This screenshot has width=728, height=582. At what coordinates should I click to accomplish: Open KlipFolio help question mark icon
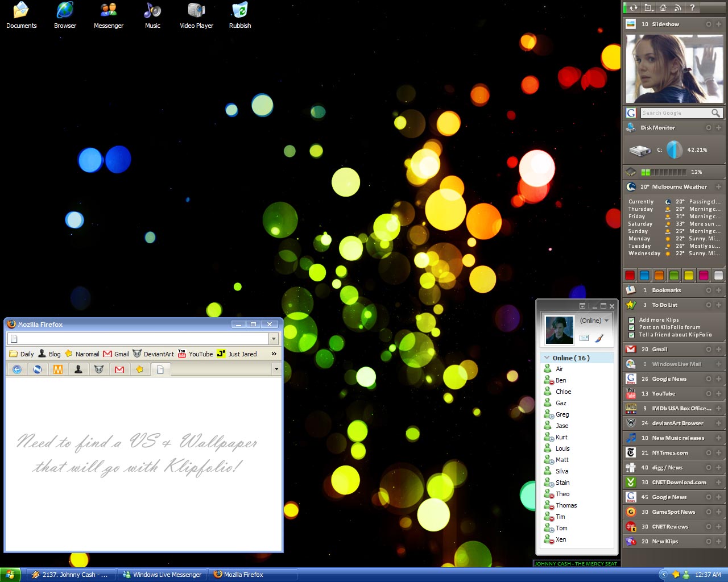692,7
